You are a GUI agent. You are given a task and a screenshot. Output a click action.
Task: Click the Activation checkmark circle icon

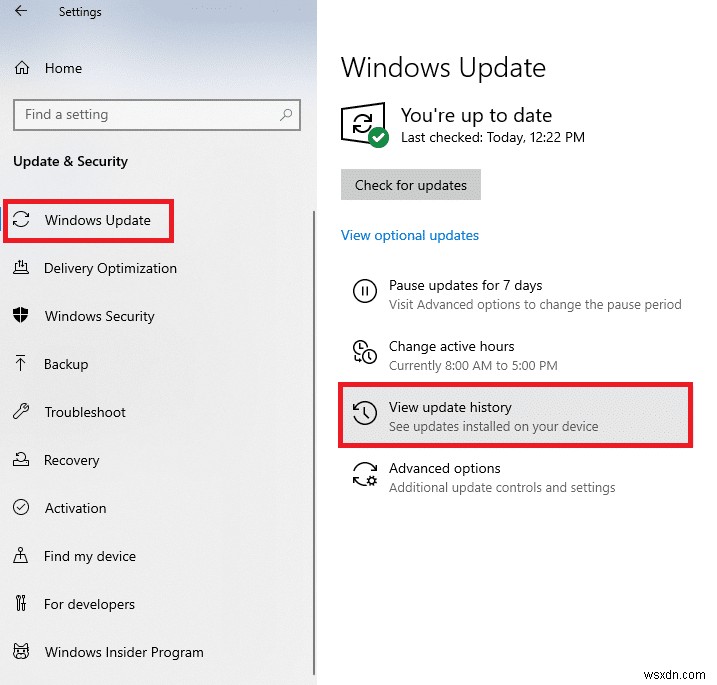pos(21,508)
